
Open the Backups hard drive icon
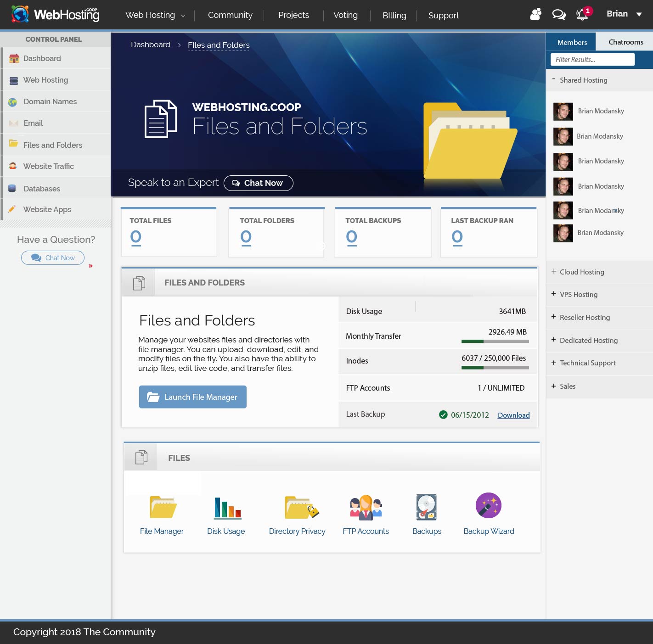pyautogui.click(x=427, y=507)
